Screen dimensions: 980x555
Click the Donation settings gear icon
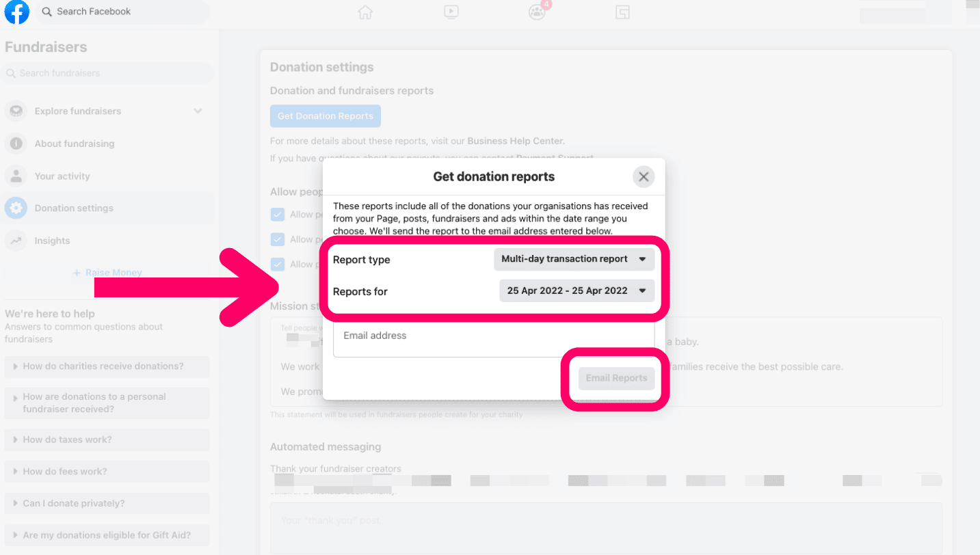(x=16, y=208)
